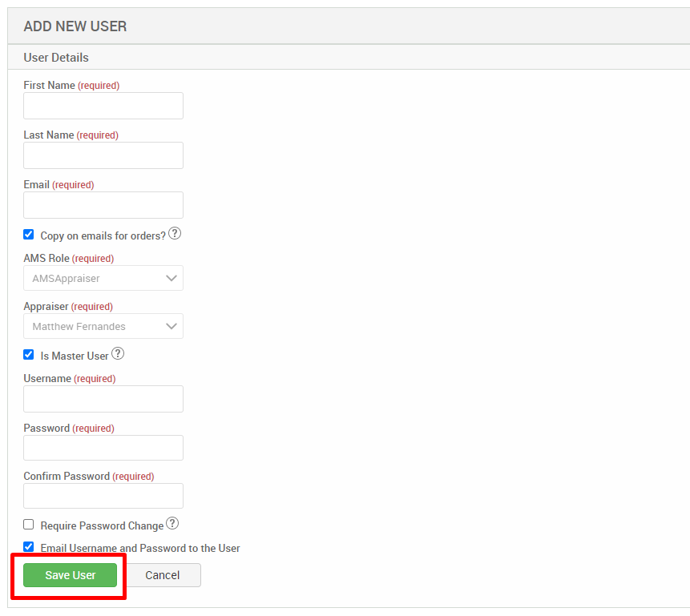
Task: Uncheck Email Username and Password to the User
Action: [x=28, y=546]
